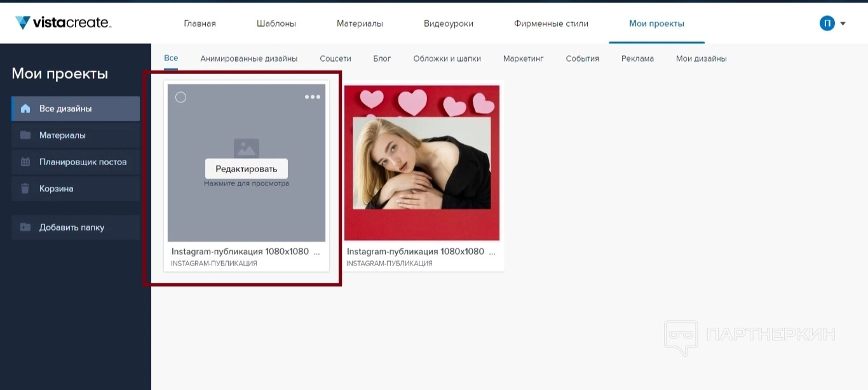Click the add folder icon in sidebar

click(x=25, y=227)
